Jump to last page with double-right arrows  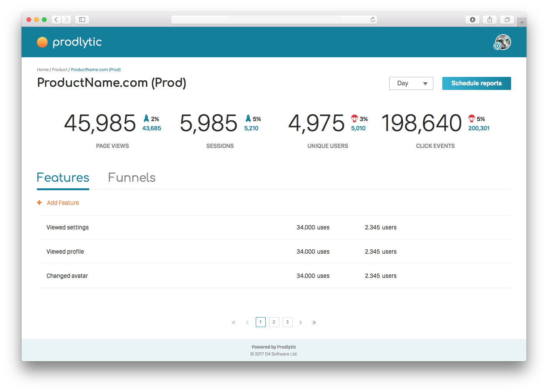click(314, 322)
